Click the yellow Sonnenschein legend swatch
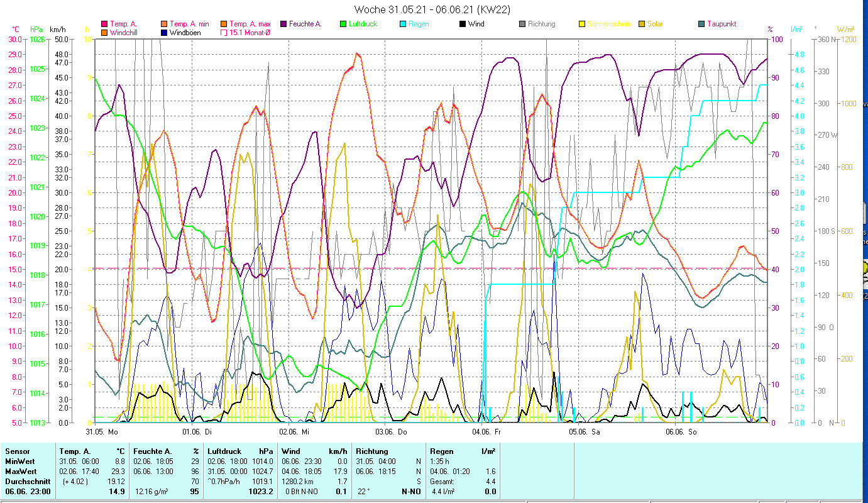Screen dimensions: 868x503 [x=582, y=25]
